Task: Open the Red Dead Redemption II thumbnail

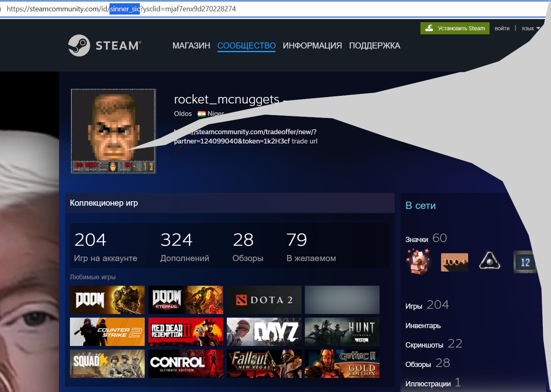Action: (x=186, y=332)
